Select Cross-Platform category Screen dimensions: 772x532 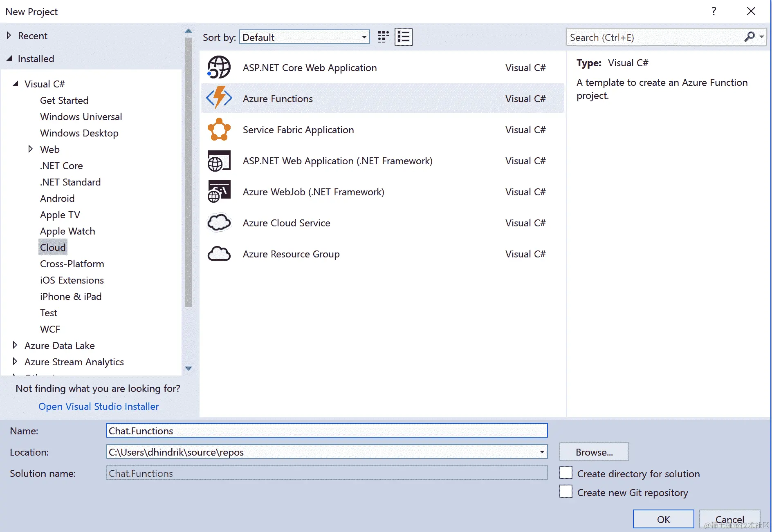pyautogui.click(x=72, y=264)
